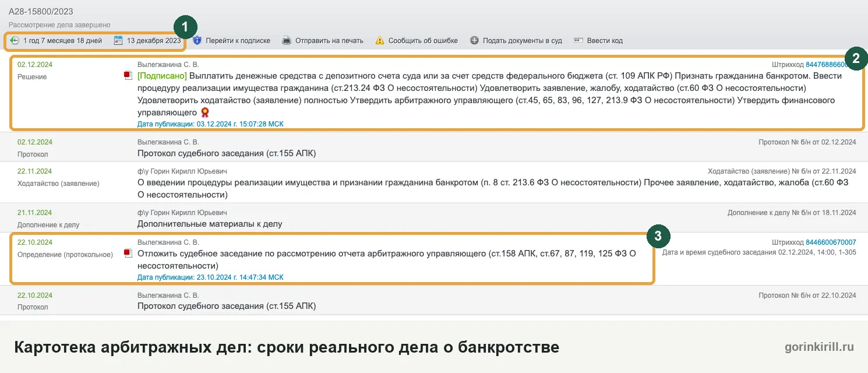Click Ходатайство (заявление) № б/н от 22.11.2024
The width and height of the screenshot is (868, 373).
click(782, 171)
